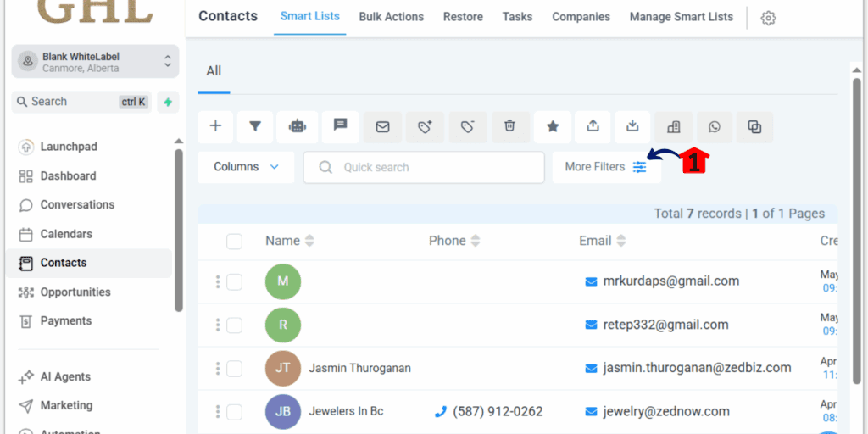868x434 pixels.
Task: Click the envelope icon beside mrkurdaps@gmail.com
Action: click(x=591, y=281)
